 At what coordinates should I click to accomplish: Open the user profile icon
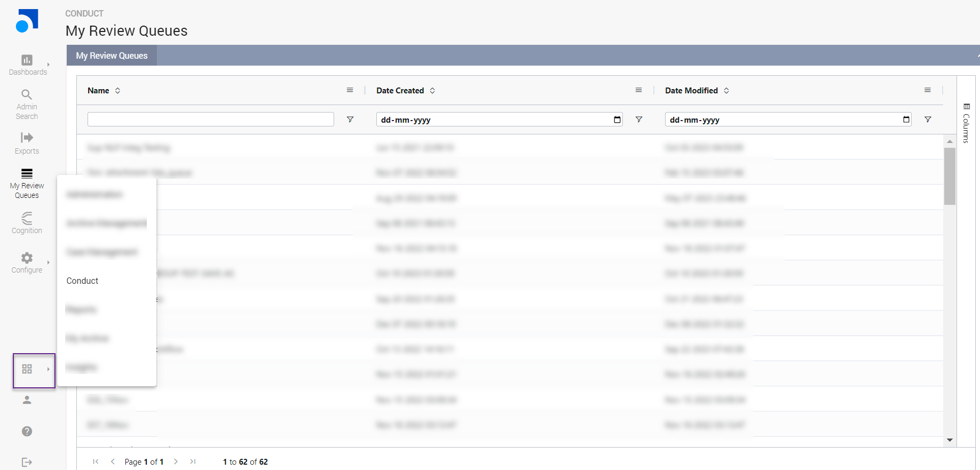[x=27, y=400]
